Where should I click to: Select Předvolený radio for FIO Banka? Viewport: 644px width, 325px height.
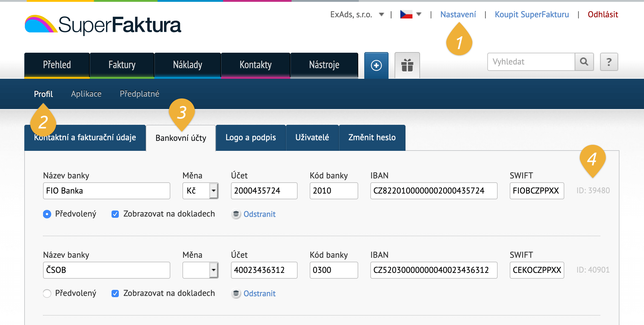(x=47, y=214)
